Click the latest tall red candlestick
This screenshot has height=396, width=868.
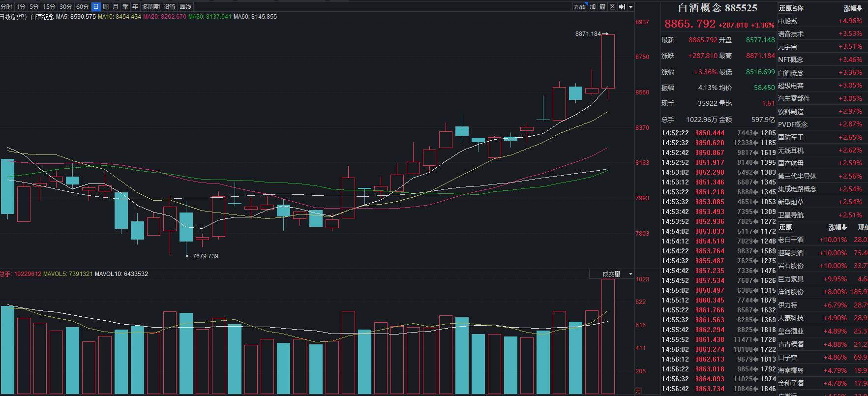click(x=608, y=61)
